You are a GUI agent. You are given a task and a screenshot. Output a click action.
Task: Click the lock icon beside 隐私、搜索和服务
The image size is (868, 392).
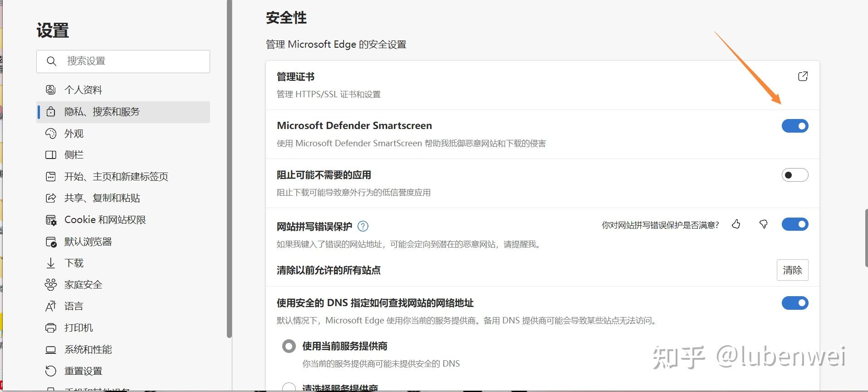51,111
